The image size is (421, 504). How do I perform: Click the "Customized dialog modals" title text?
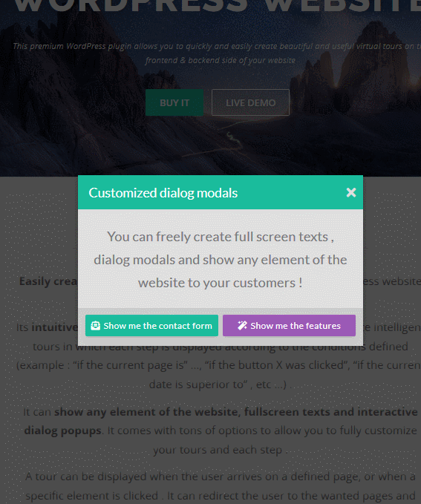point(163,193)
